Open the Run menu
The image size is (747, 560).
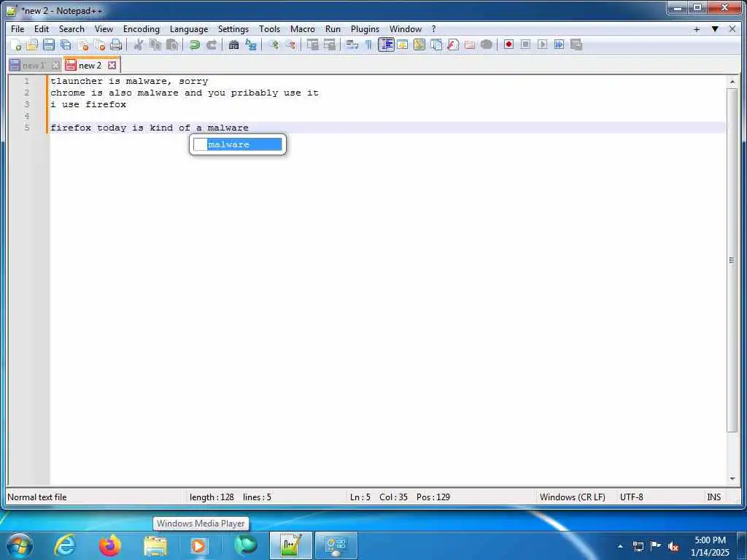pos(333,29)
